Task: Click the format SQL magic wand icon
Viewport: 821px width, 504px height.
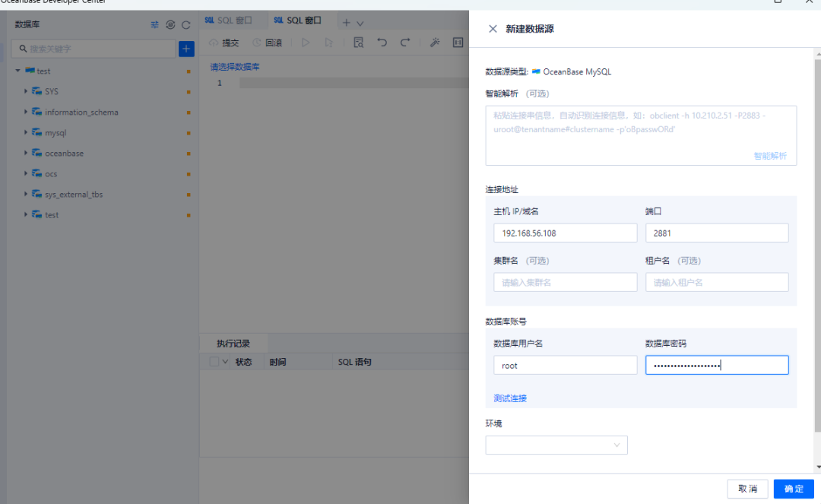Action: click(x=435, y=43)
